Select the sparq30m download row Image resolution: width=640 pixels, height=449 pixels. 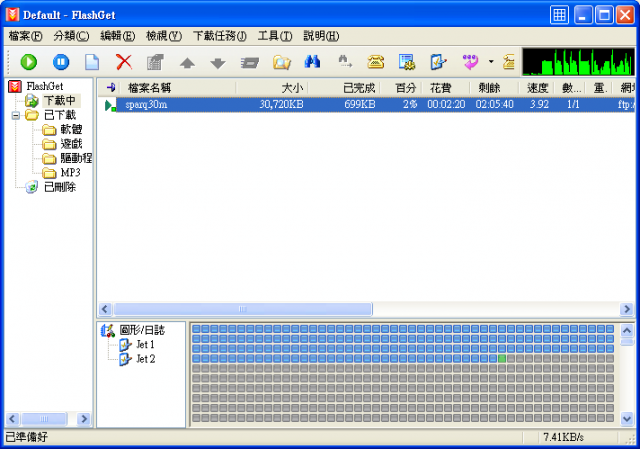[367, 104]
